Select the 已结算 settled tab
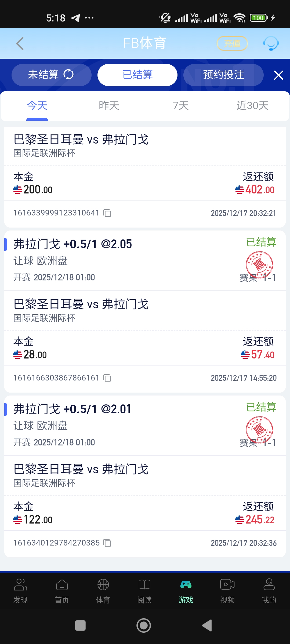The height and width of the screenshot is (644, 290). coord(137,75)
